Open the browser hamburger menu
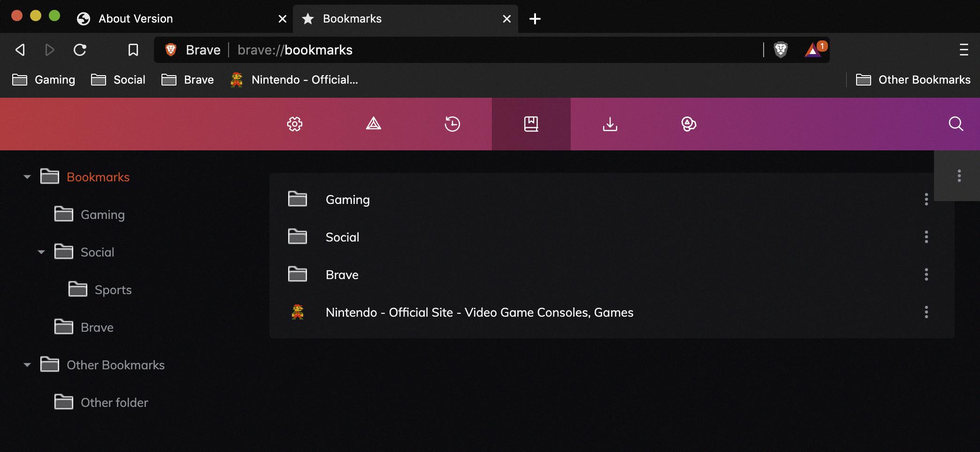The height and width of the screenshot is (452, 980). [964, 50]
